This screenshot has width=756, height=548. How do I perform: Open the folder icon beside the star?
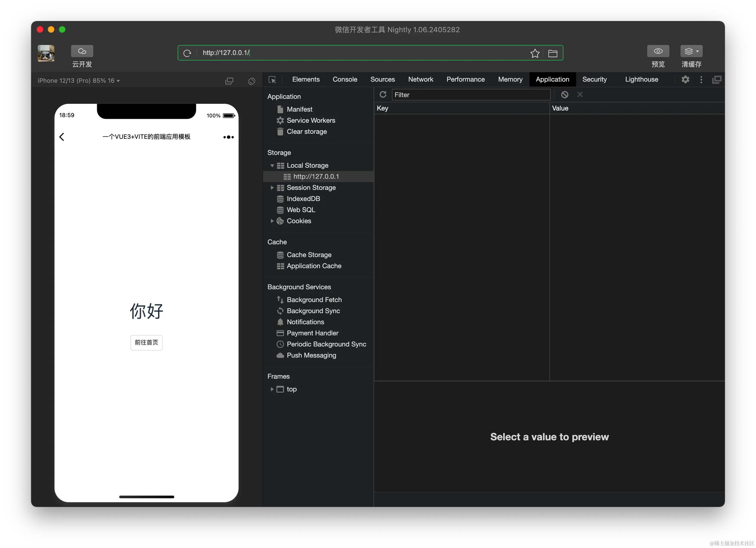[x=552, y=53]
